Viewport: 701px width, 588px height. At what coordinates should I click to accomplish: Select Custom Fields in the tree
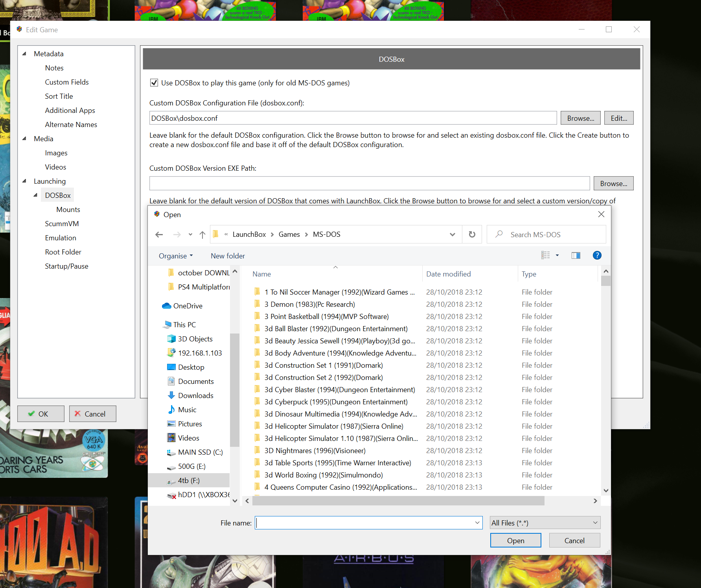67,82
